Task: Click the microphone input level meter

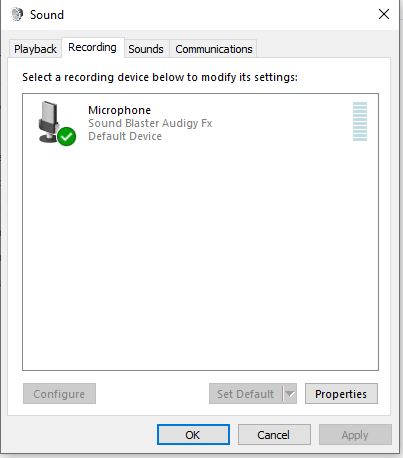Action: pos(360,122)
